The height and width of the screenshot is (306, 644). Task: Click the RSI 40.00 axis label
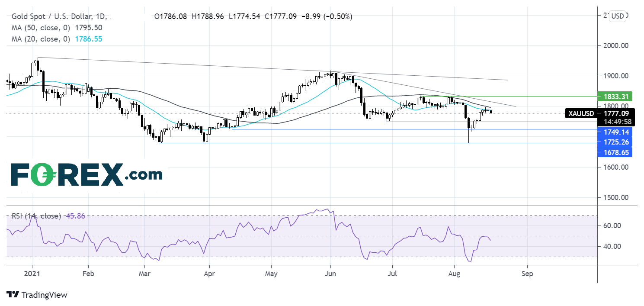(x=613, y=246)
